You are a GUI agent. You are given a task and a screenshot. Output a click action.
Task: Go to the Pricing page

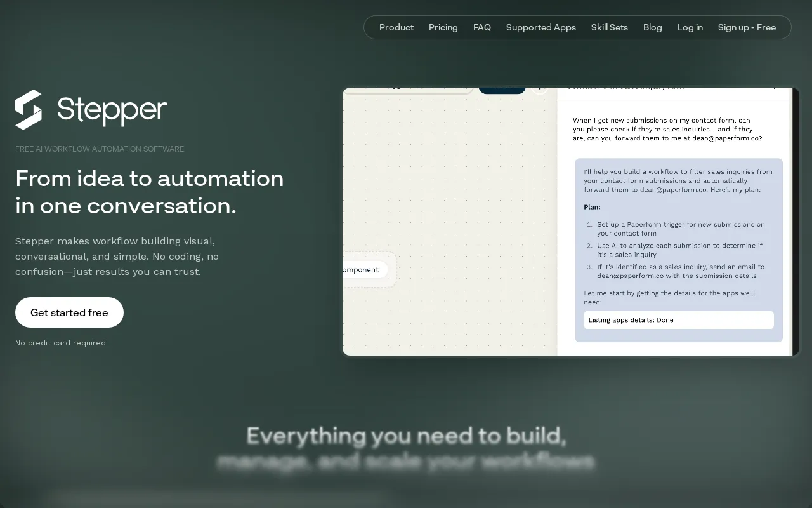[443, 27]
